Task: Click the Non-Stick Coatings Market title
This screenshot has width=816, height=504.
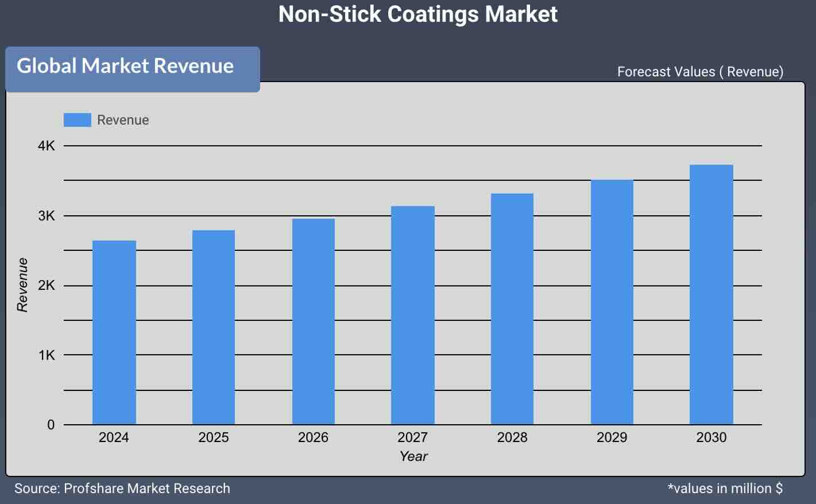Action: (x=418, y=14)
